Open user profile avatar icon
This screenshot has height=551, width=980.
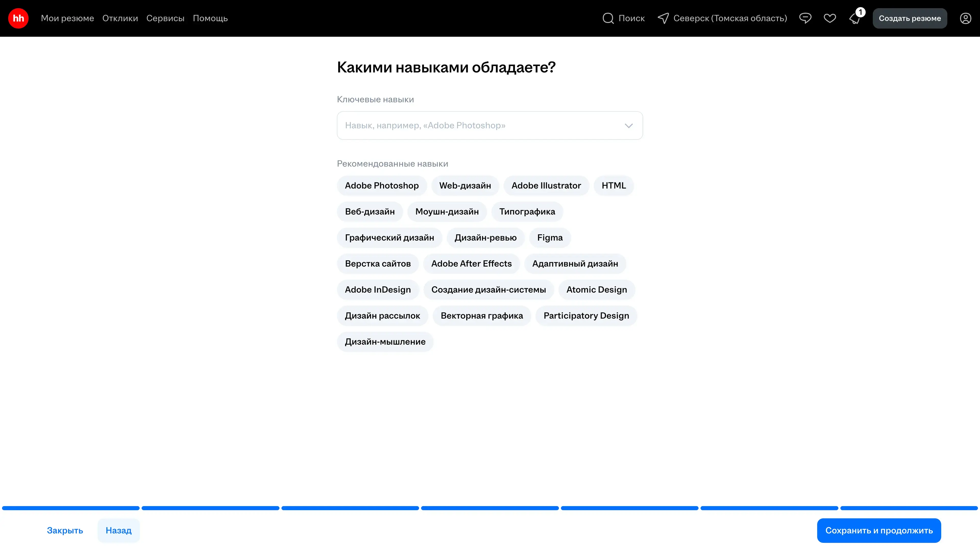[965, 18]
